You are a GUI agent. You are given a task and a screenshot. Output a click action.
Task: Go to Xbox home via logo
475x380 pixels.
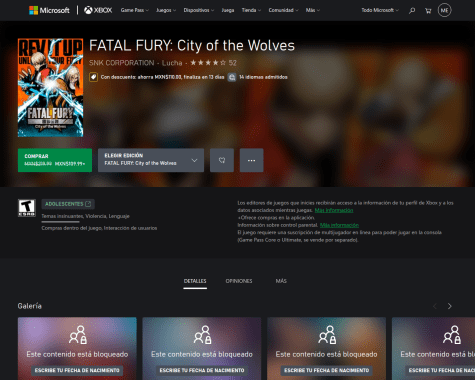coord(98,10)
